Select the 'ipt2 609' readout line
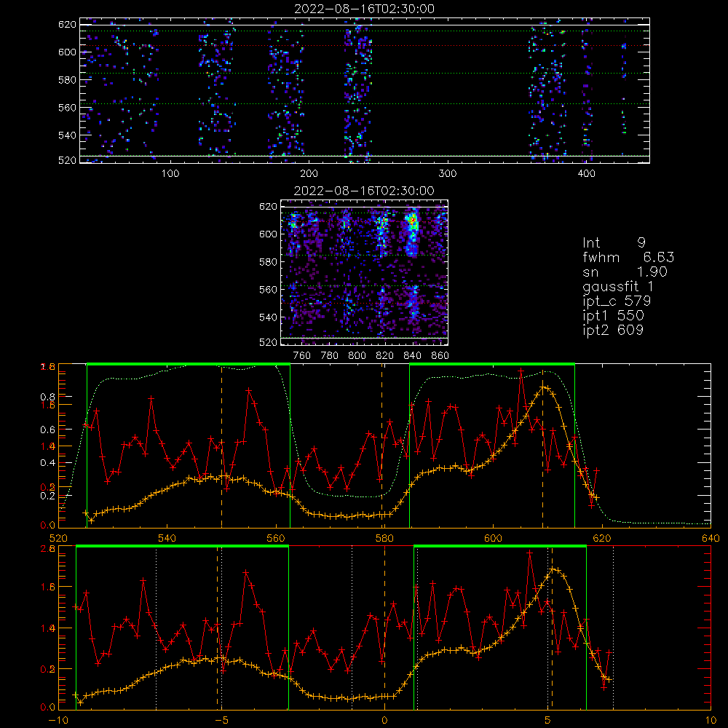728x728 pixels. coord(613,330)
